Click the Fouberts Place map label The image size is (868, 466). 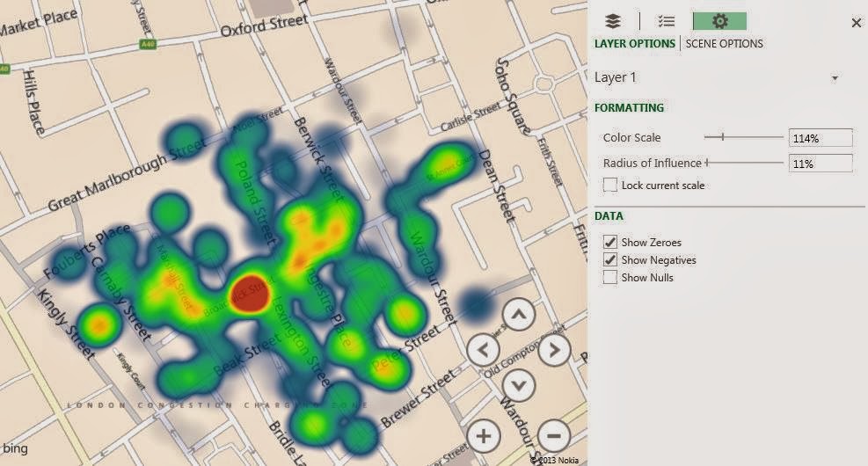coord(87,251)
